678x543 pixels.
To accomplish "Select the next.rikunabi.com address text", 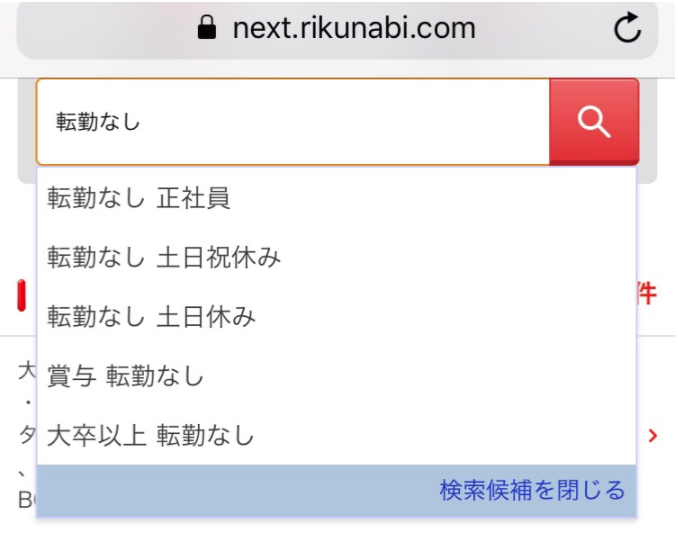I will click(x=354, y=28).
